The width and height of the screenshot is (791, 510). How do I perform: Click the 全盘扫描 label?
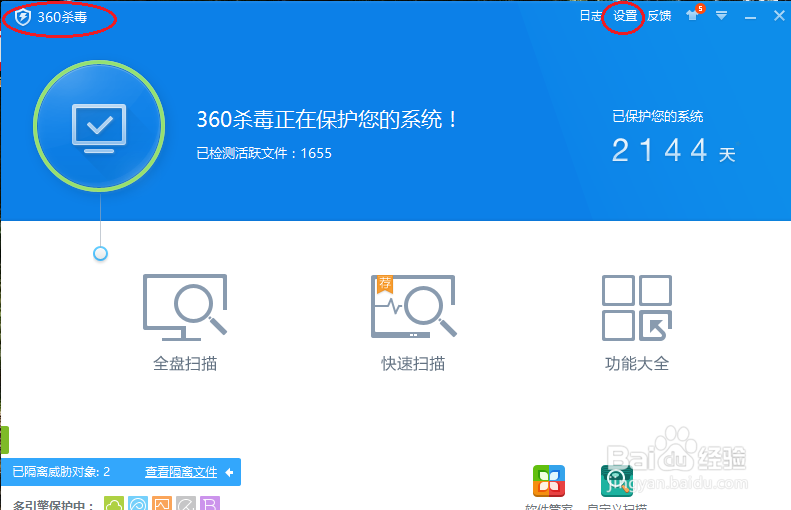coord(185,363)
